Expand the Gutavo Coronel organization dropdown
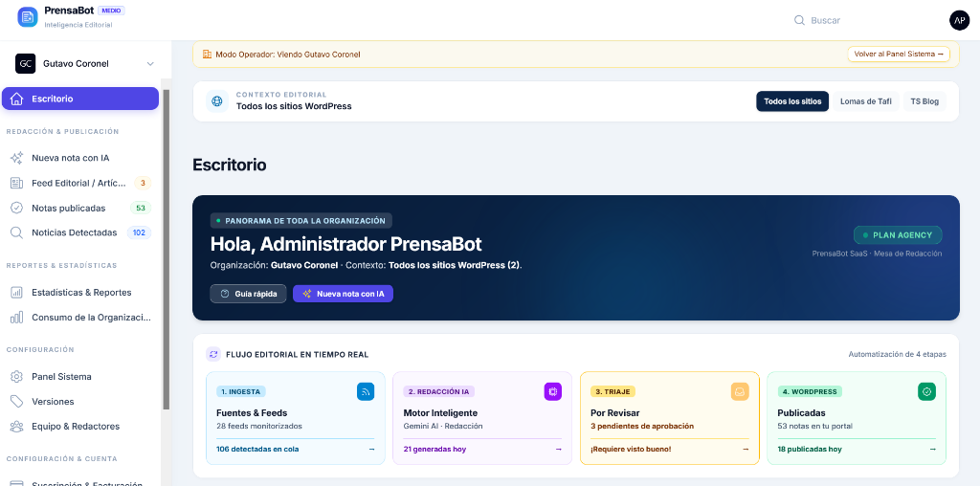Screen dimensions: 980x486 150,64
